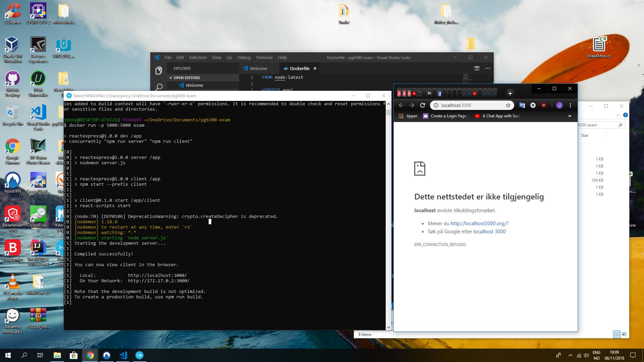This screenshot has height=362, width=644.
Task: Reload the localhost:3000 page in Chrome
Action: (423, 105)
